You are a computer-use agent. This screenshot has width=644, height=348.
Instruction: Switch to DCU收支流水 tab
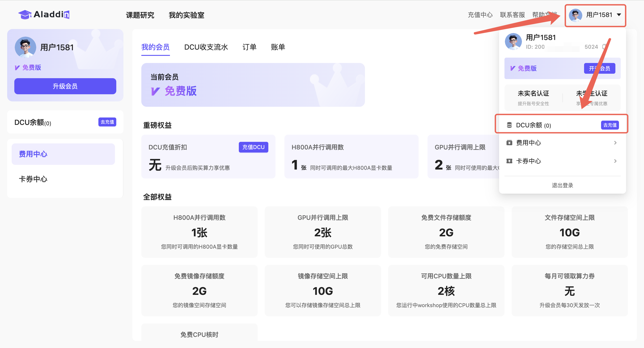pos(206,47)
